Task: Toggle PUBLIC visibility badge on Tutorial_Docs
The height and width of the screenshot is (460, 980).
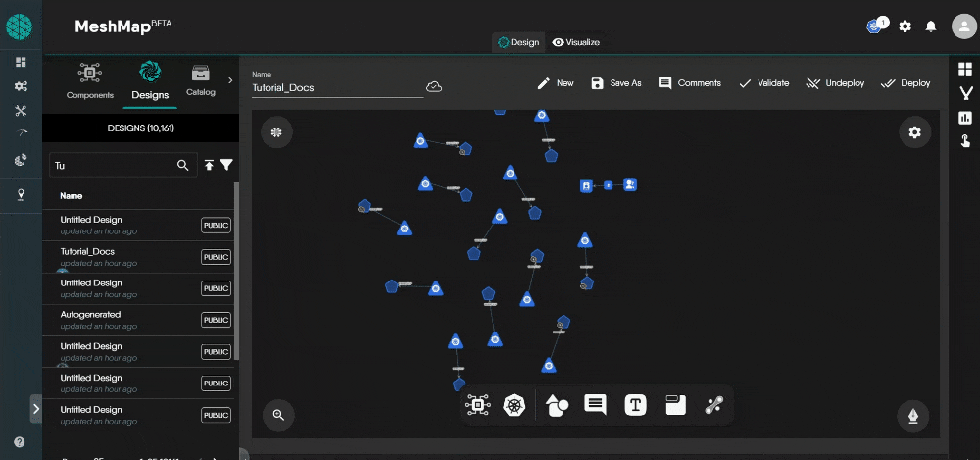Action: [x=216, y=257]
